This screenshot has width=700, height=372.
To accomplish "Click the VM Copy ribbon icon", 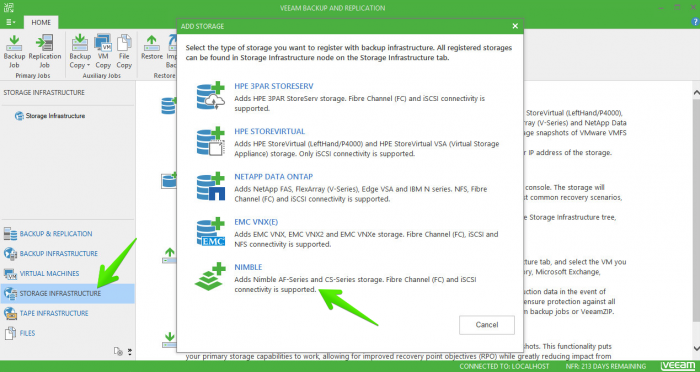I will [103, 43].
